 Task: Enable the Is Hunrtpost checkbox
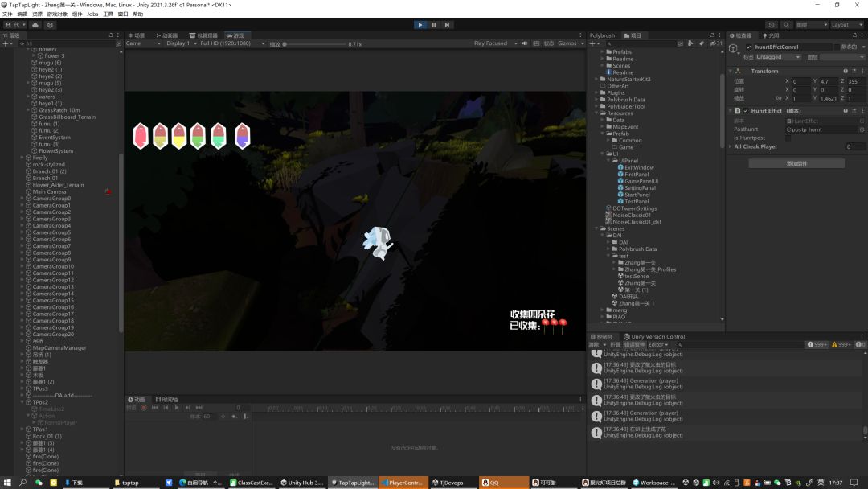tap(788, 138)
